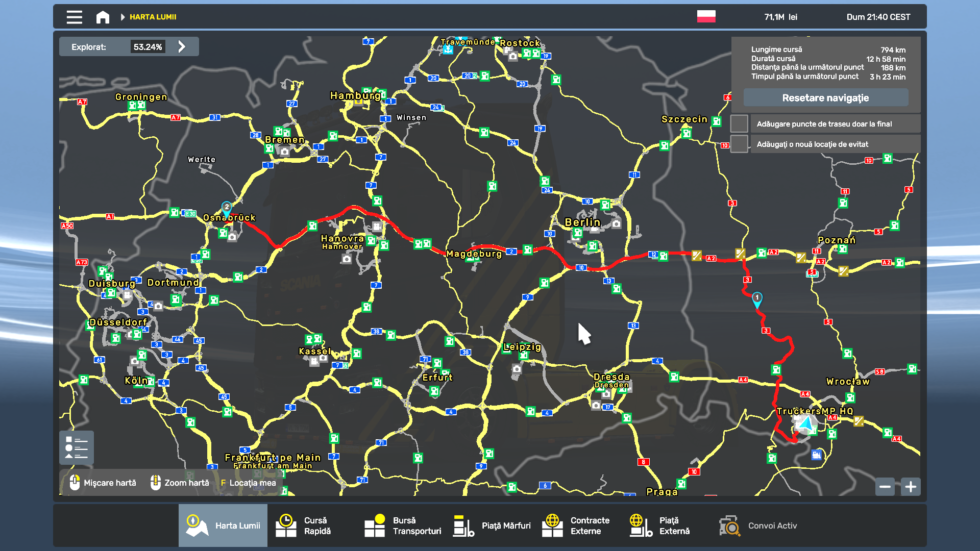Open the map legend list icon
This screenshot has height=551, width=980.
tap(77, 447)
